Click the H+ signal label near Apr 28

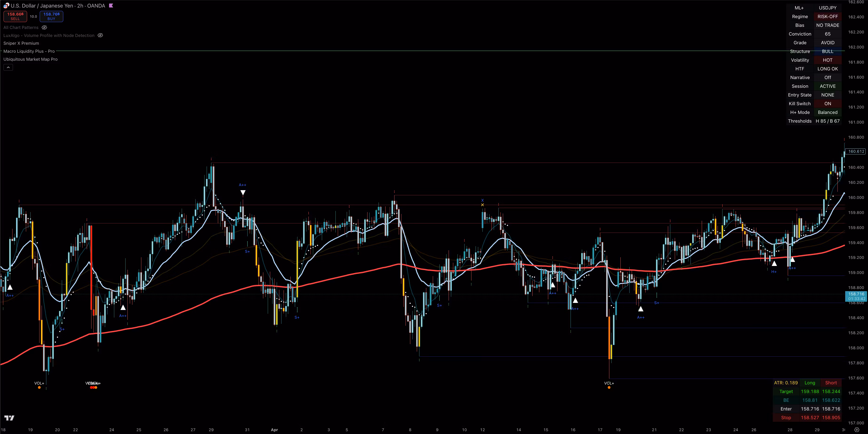point(774,272)
